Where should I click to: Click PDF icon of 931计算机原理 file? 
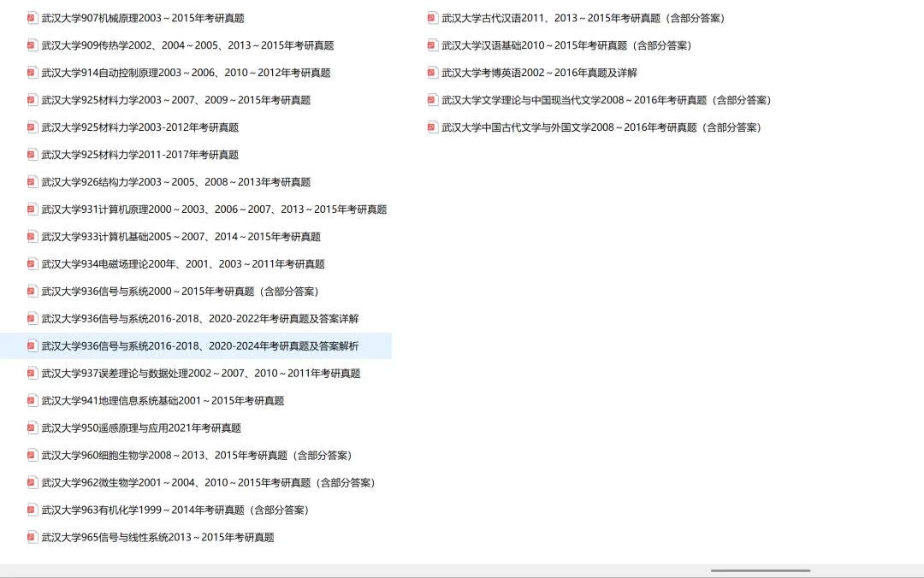[x=33, y=209]
